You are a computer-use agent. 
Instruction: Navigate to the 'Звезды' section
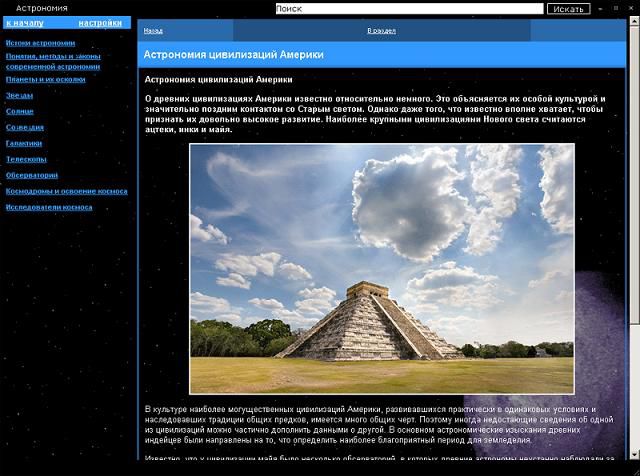pos(20,95)
